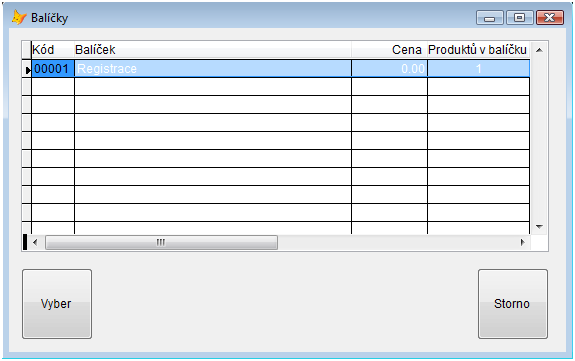Sort by the Balíček column header

coord(213,50)
